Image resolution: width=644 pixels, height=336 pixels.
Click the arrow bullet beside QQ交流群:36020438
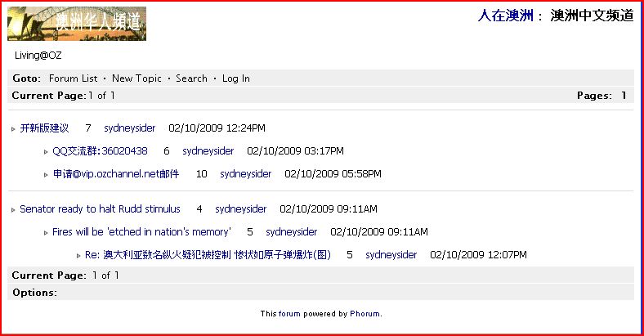[x=46, y=152]
